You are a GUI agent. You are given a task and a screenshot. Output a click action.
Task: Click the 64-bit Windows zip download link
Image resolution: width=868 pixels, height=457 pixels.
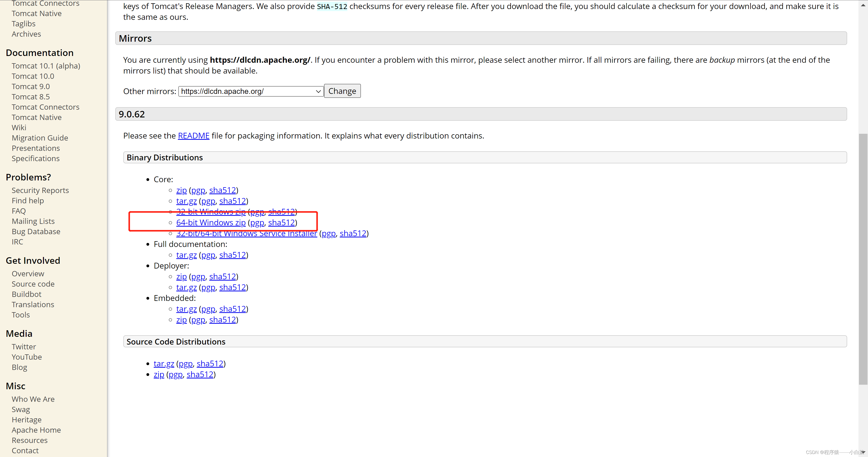[x=211, y=223]
